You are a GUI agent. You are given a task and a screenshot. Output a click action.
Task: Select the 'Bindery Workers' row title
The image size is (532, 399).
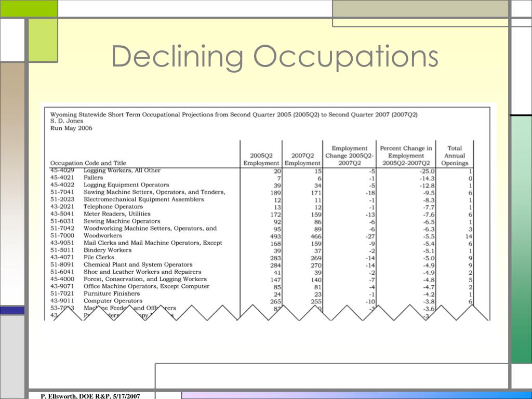[x=108, y=250]
